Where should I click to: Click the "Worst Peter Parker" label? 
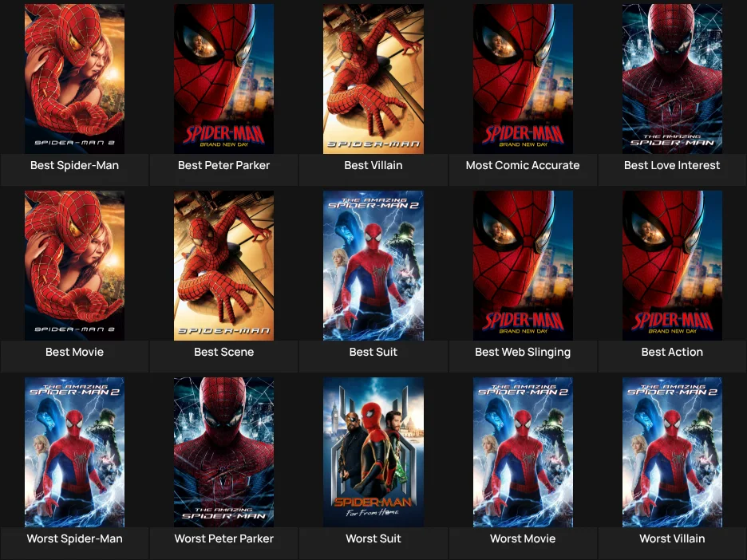[224, 538]
